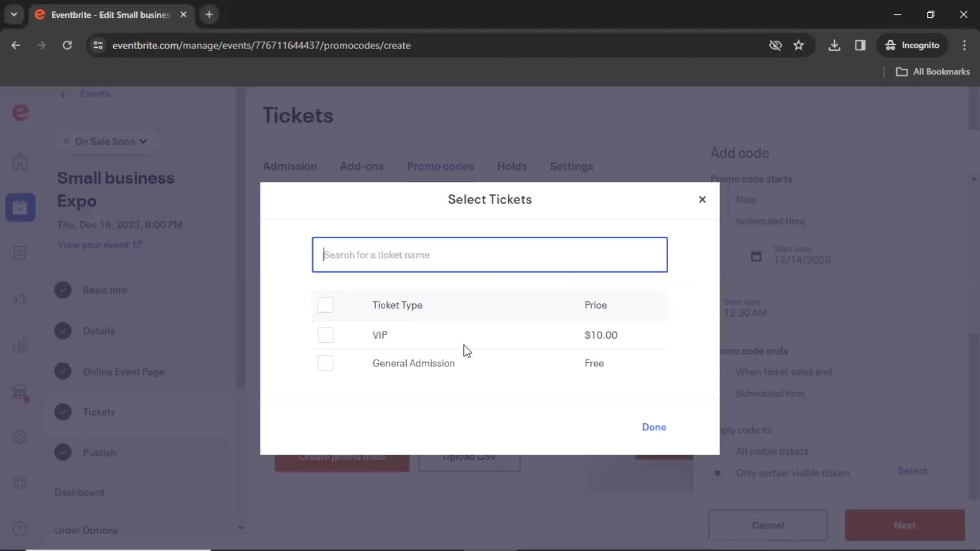Open the Home icon in the sidebar
This screenshot has width=980, height=551.
pos(20,162)
